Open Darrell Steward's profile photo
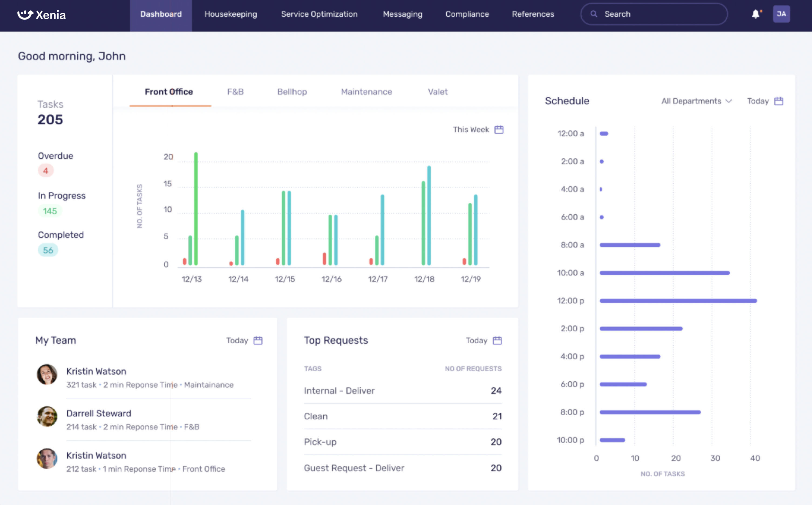Image resolution: width=812 pixels, height=505 pixels. click(x=47, y=416)
